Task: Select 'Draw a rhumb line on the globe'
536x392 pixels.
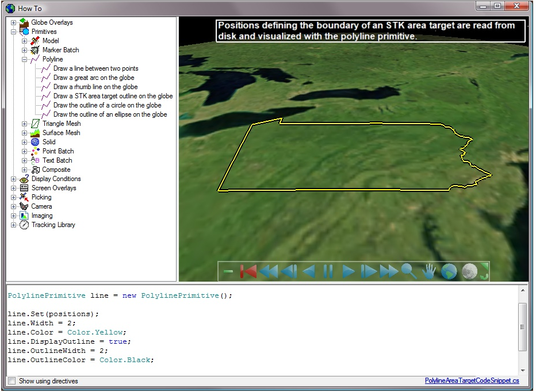Action: click(95, 87)
